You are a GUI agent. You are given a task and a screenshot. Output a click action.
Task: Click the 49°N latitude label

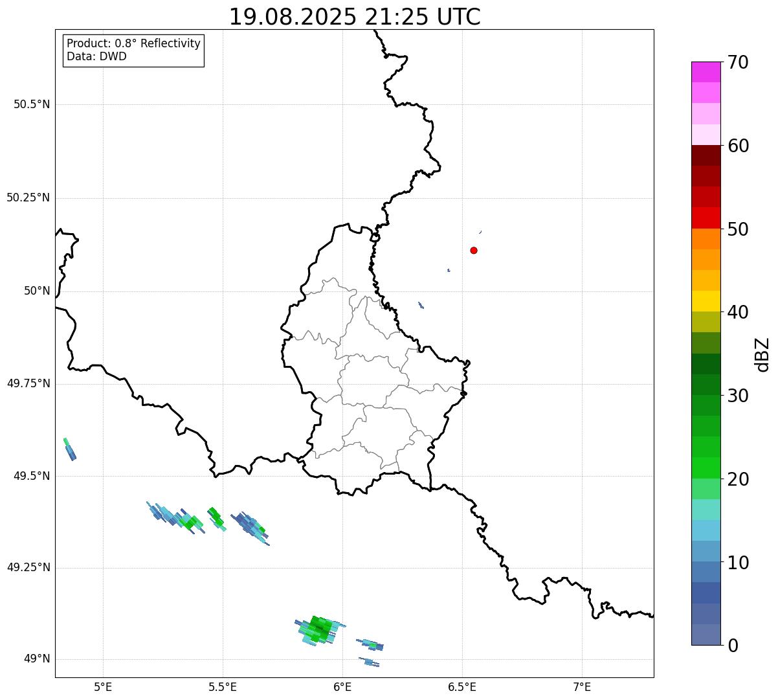coord(37,659)
